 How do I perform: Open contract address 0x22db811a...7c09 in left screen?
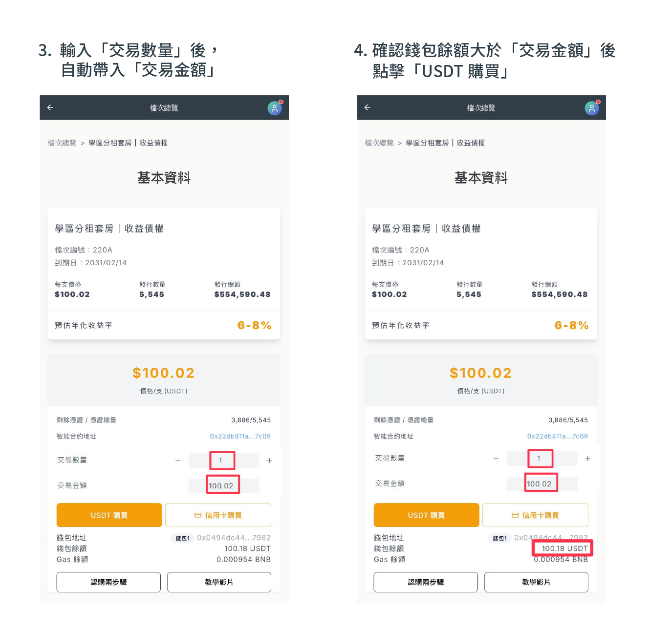point(240,436)
